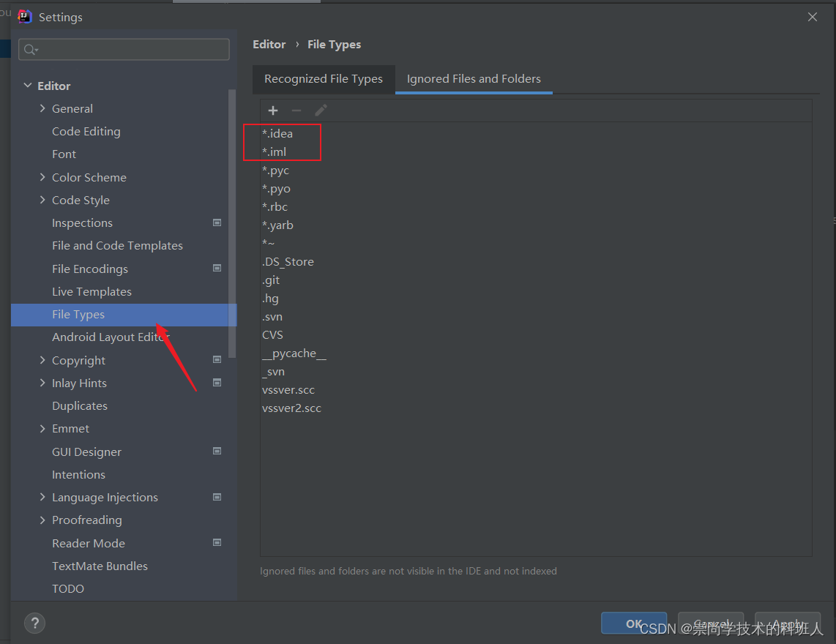The height and width of the screenshot is (644, 836).
Task: Open Inspections settings
Action: (x=82, y=223)
